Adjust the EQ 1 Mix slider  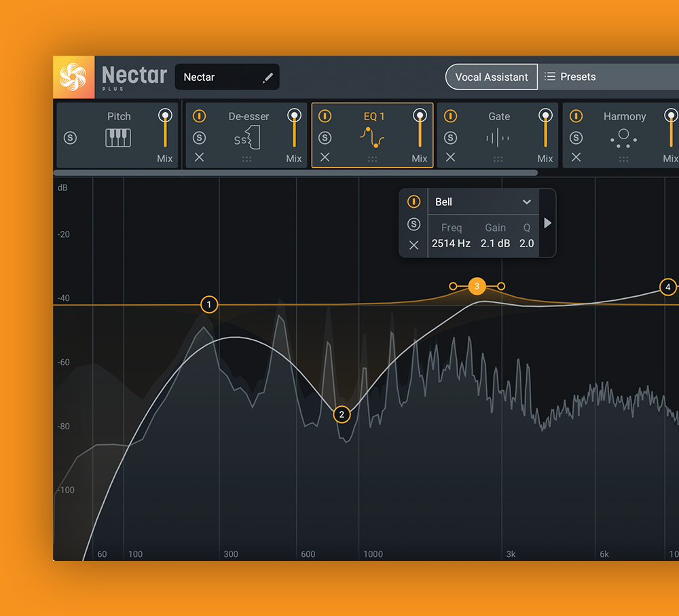tap(420, 129)
